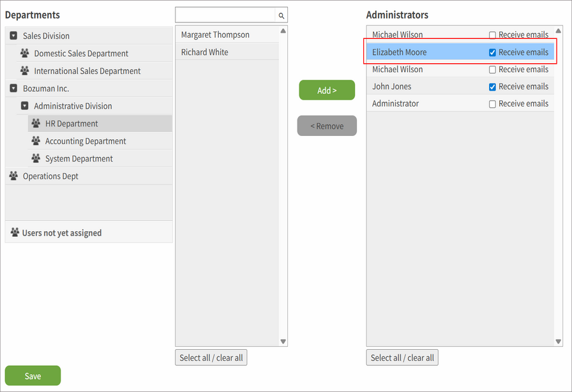Click the Users not yet assigned group icon
572x392 pixels.
point(14,232)
